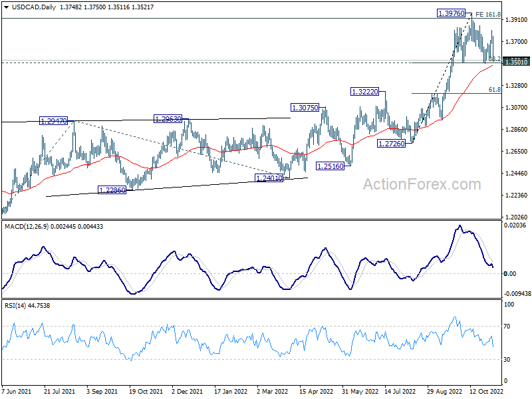Screen dimensions: 532x399
Task: Select the 61.8 Fibonacci level label
Action: tap(494, 89)
